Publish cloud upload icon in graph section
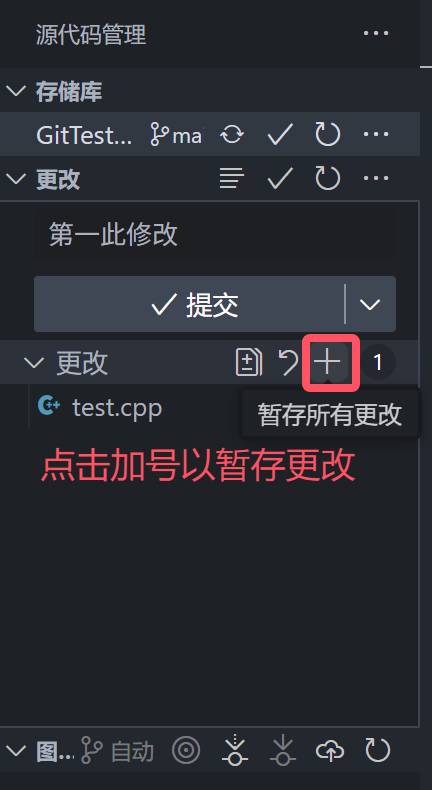The width and height of the screenshot is (432, 790). point(330,751)
